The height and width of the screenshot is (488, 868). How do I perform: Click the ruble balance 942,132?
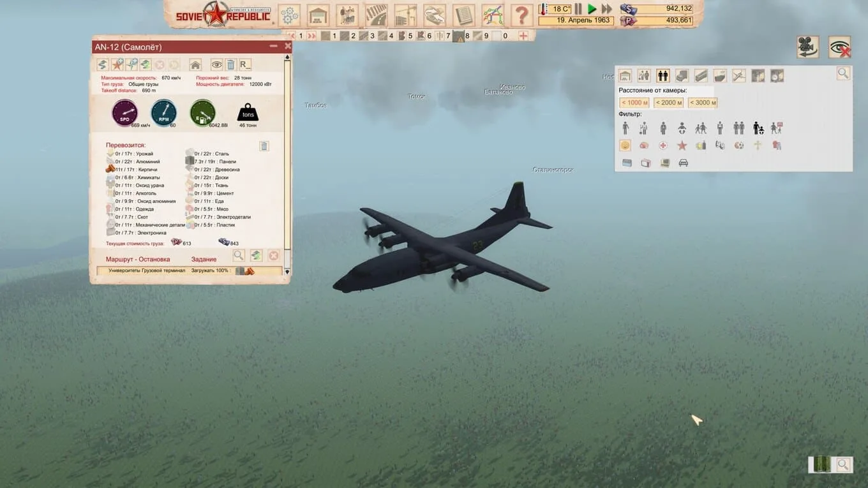point(657,9)
